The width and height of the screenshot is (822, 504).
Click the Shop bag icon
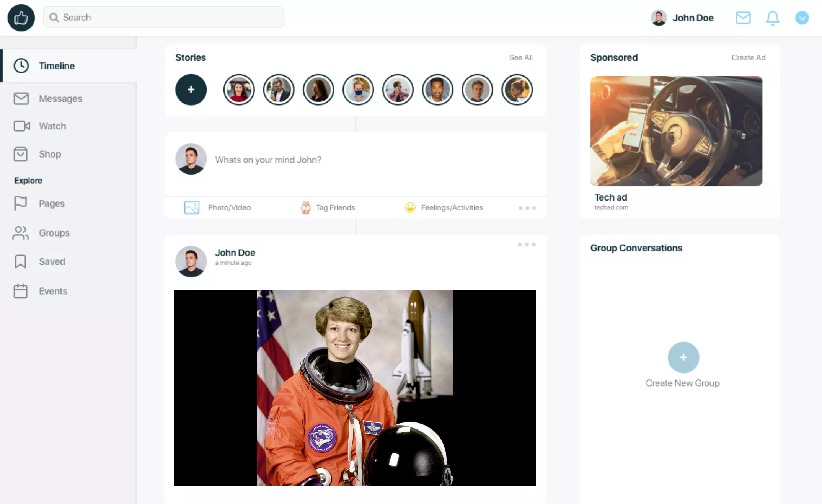click(21, 154)
